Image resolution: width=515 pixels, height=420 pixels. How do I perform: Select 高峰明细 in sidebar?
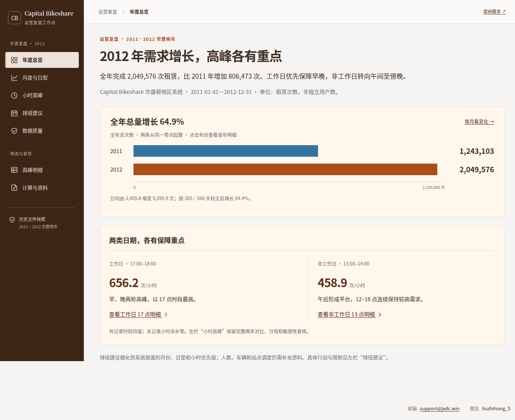click(x=42, y=170)
